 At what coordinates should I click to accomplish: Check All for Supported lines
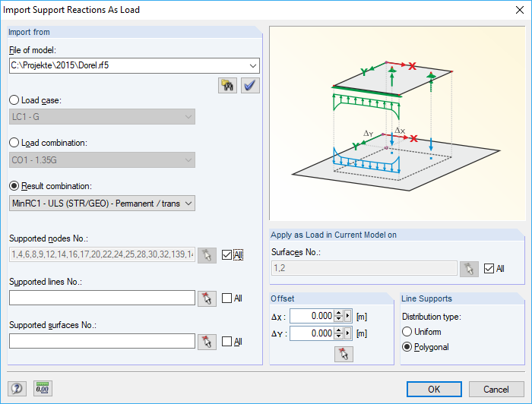coord(226,298)
